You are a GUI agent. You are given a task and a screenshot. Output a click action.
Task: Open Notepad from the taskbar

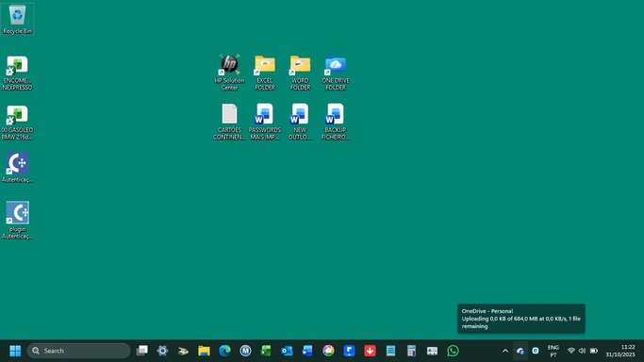(x=390, y=351)
